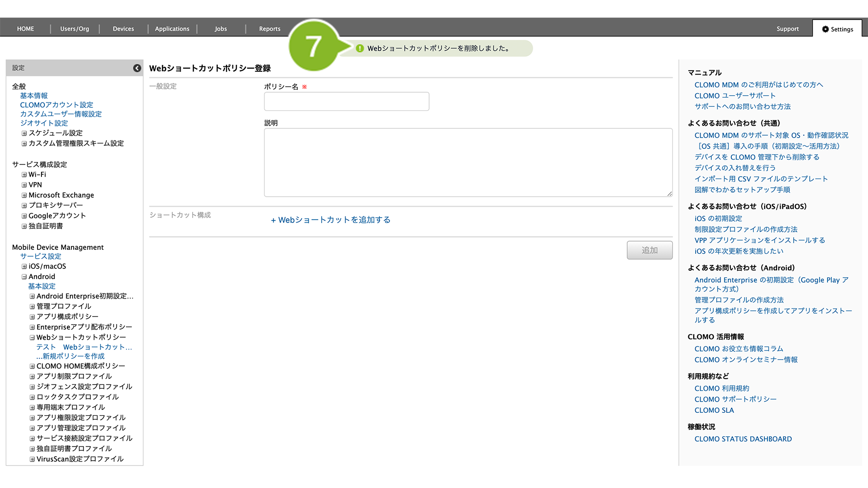Click the 追加 button

[x=649, y=250]
